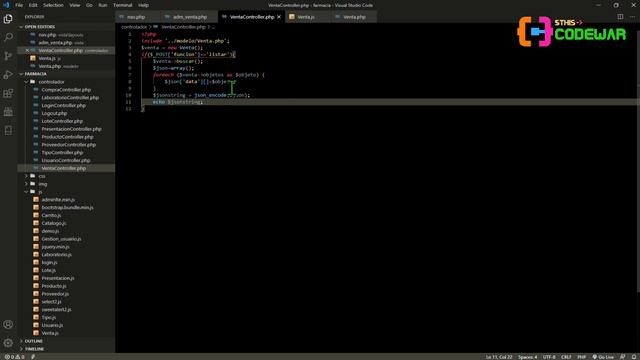Open the Explorer view in activity bar
Viewport: 640px width, 360px height.
pyautogui.click(x=8, y=19)
